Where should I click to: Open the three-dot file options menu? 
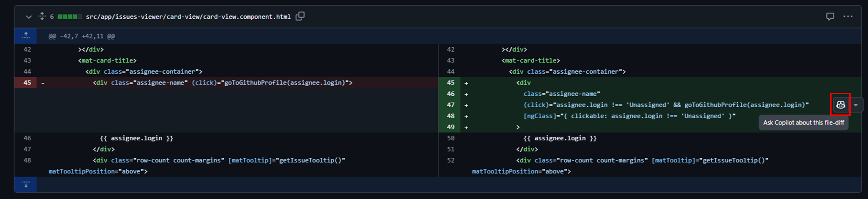pyautogui.click(x=848, y=16)
